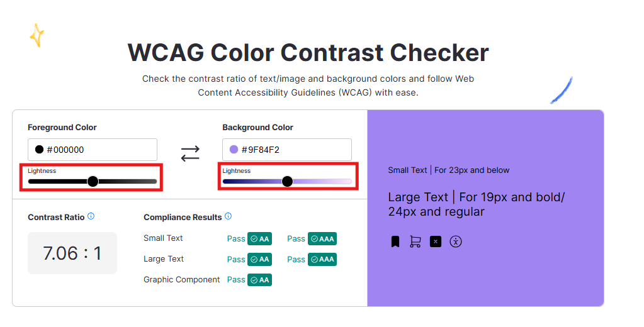Click the Small Text AAA pass badge
644x327 pixels.
coord(322,239)
